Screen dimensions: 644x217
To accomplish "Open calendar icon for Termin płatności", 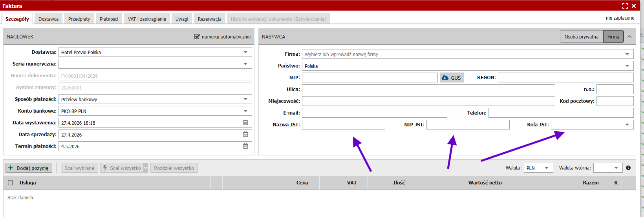I will (245, 146).
